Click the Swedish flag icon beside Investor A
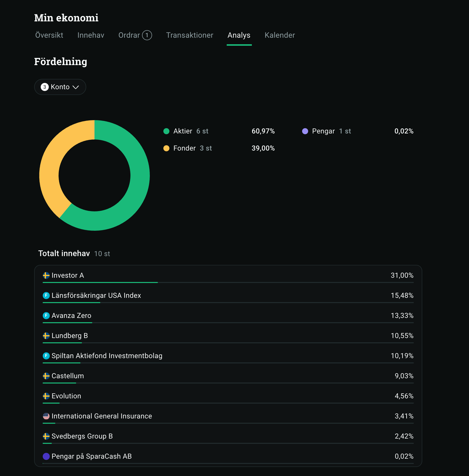Viewport: 469px width, 476px height. [x=46, y=275]
